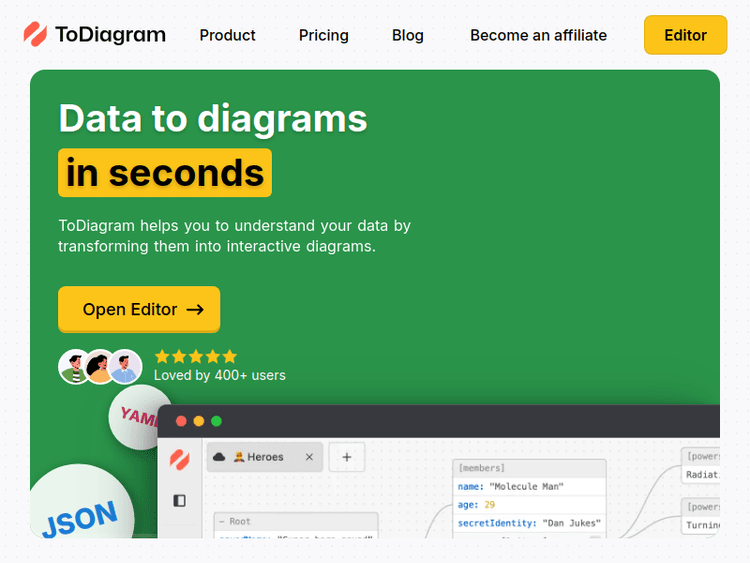Click the middle avatar of the woman

[x=99, y=367]
